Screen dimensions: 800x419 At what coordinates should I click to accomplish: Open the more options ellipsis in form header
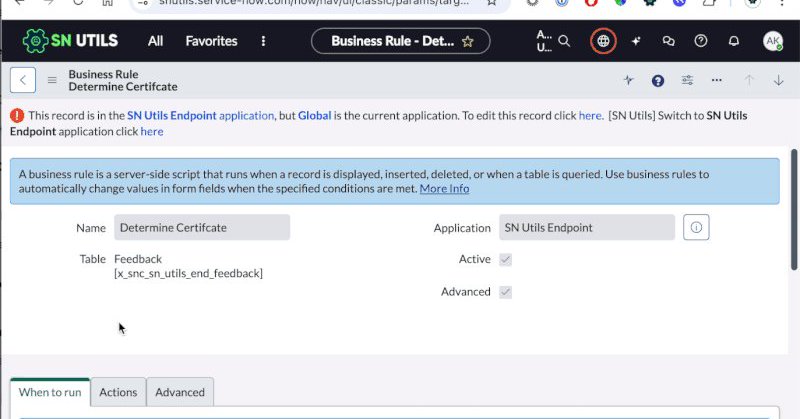[x=717, y=80]
